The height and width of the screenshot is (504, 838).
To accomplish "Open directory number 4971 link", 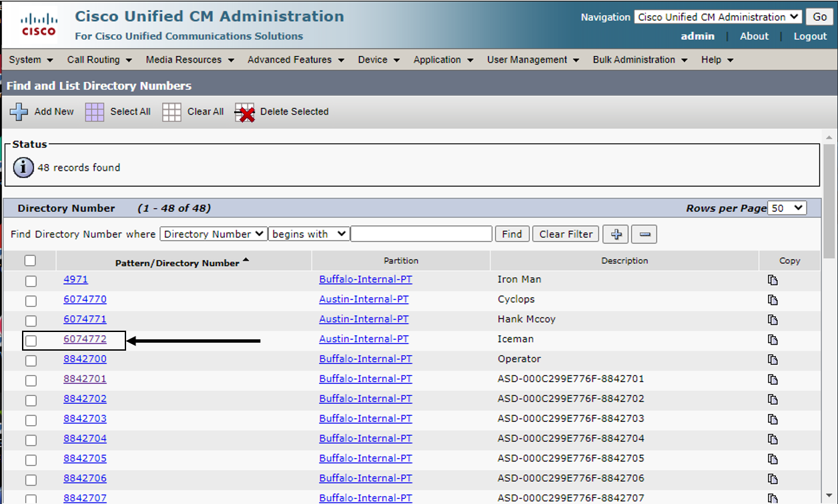I will (x=75, y=279).
